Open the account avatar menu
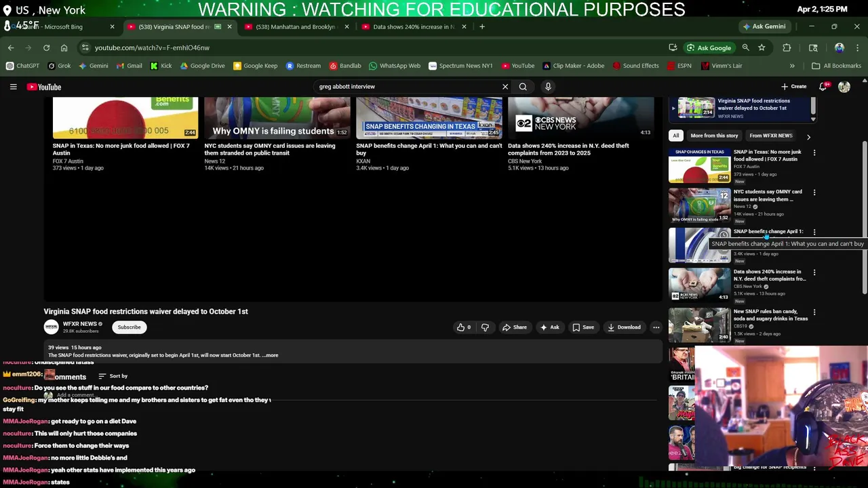The image size is (868, 488). [x=844, y=87]
